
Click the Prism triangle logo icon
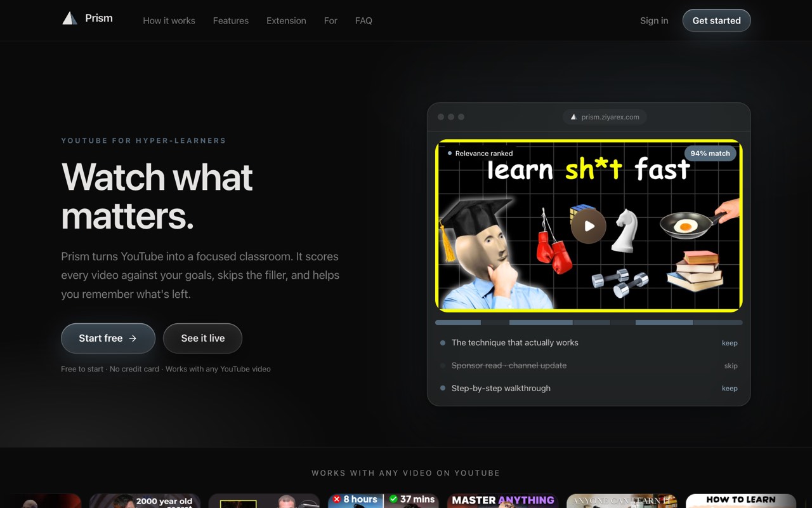[x=69, y=18]
